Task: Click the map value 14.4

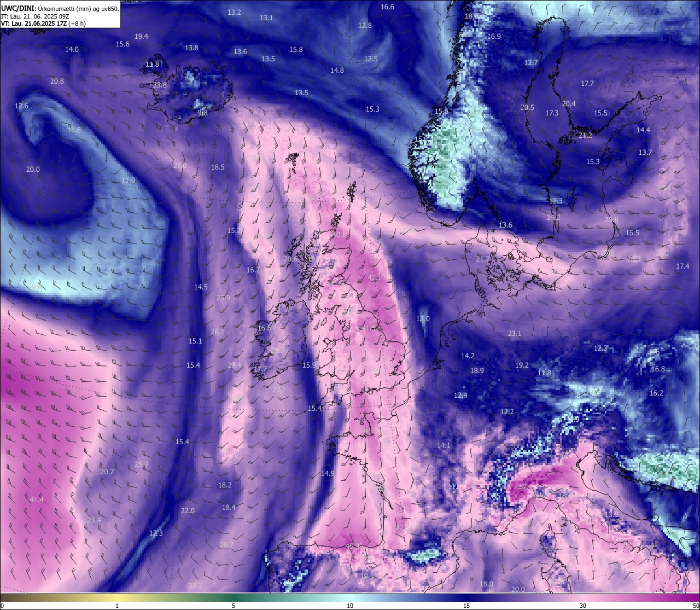Action: point(643,130)
